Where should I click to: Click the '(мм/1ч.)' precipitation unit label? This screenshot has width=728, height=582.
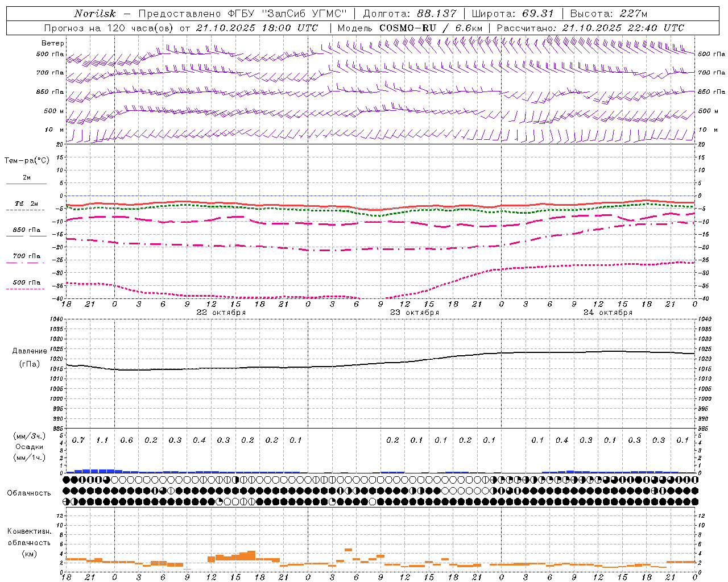click(x=29, y=458)
